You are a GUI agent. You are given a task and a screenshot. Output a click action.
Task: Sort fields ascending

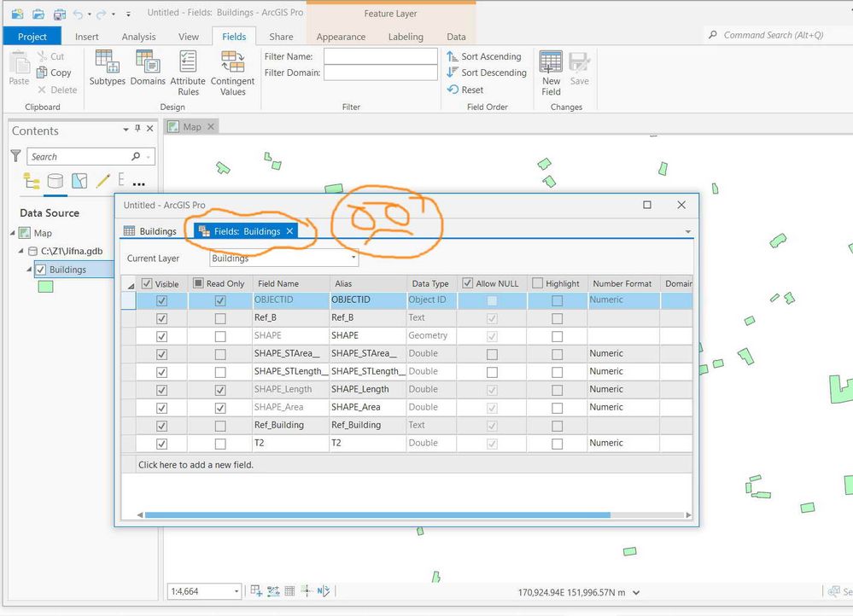pyautogui.click(x=484, y=56)
